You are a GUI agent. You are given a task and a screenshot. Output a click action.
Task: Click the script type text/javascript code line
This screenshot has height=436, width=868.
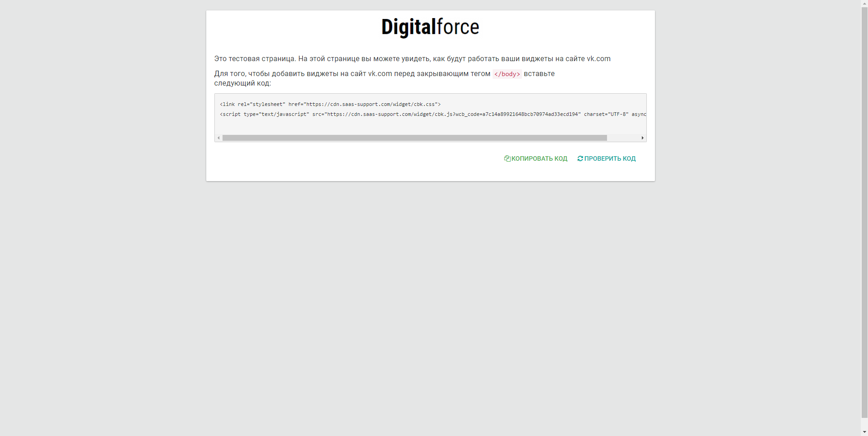(433, 115)
